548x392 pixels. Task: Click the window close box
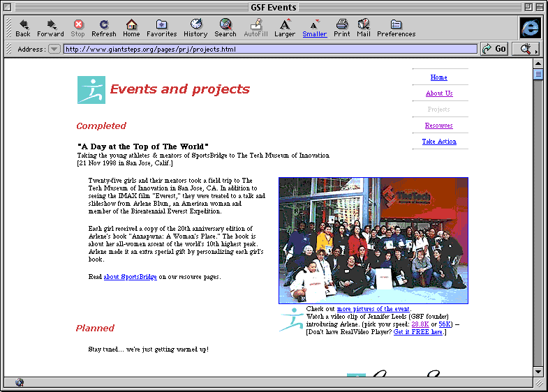(x=8, y=7)
